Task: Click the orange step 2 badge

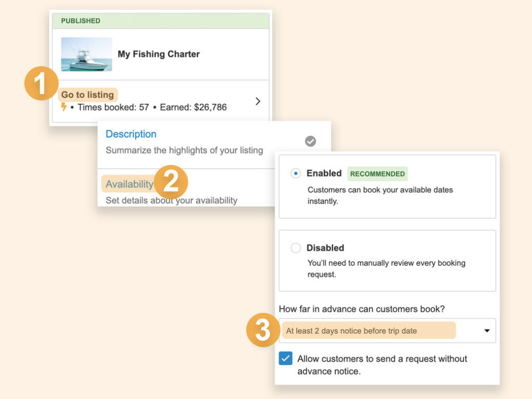Action: tap(171, 182)
